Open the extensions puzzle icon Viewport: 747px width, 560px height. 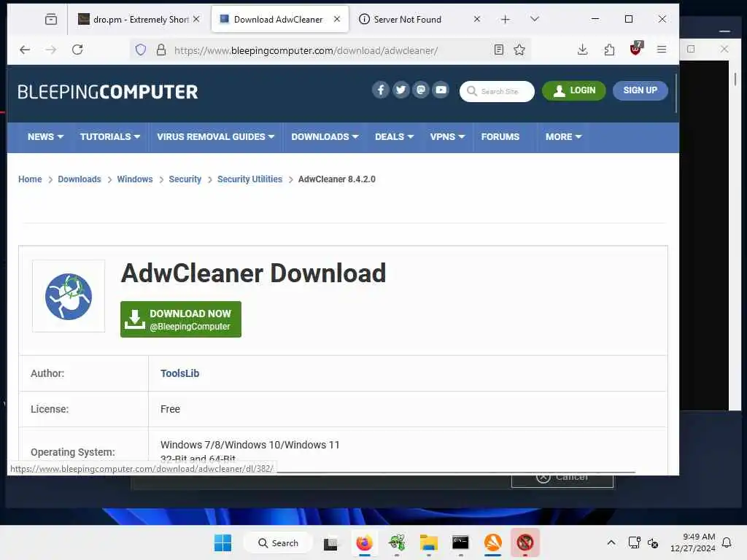609,50
